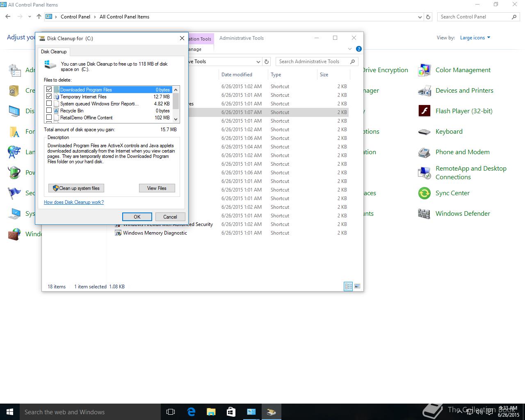Sort by Type column header
525x420 pixels.
point(293,75)
